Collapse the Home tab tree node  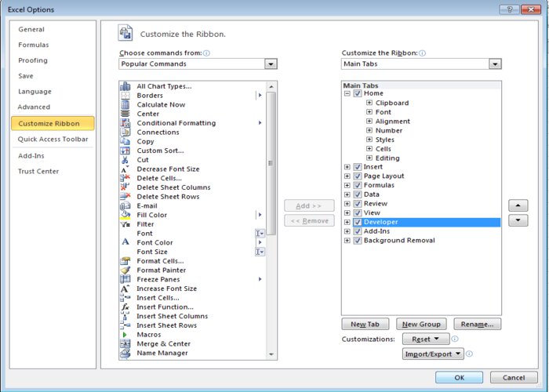tap(347, 93)
